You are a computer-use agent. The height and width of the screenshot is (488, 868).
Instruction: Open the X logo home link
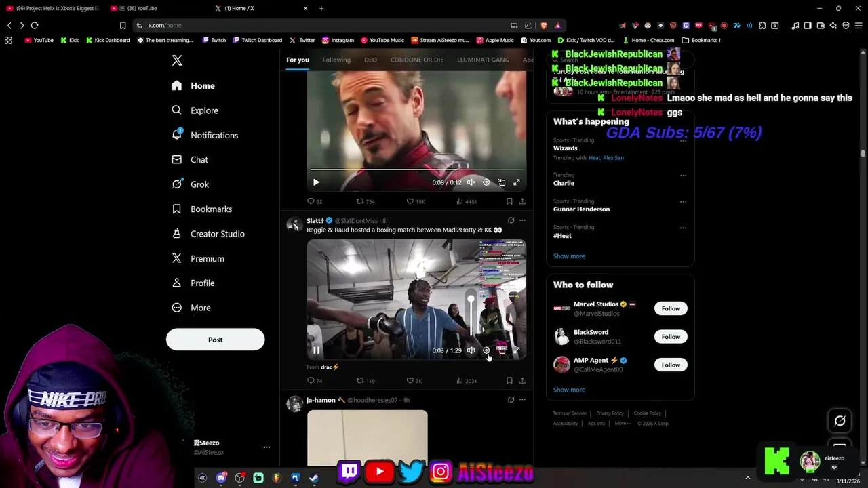[x=177, y=60]
